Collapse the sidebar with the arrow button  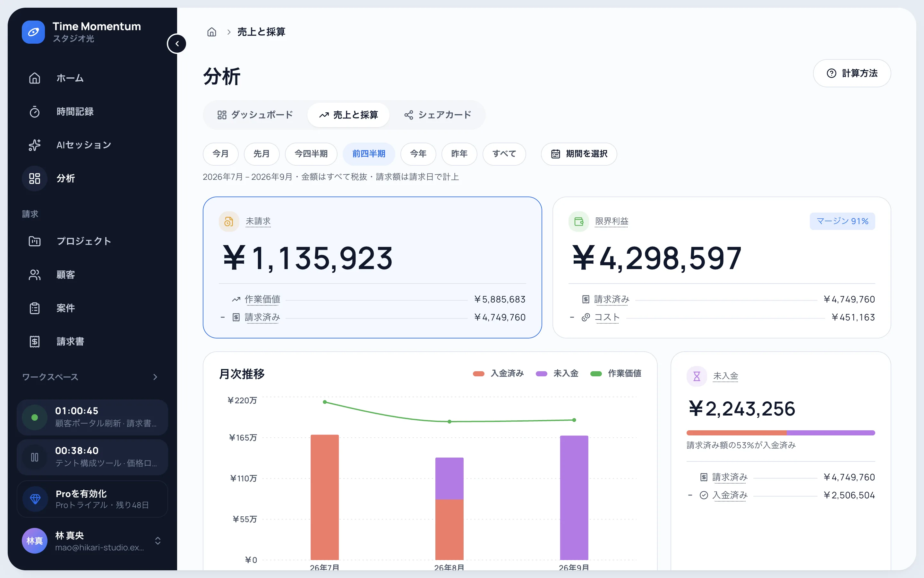(177, 44)
